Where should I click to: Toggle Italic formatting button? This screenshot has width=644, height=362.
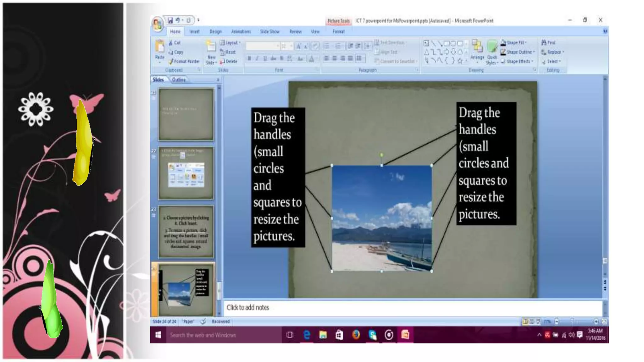pos(257,58)
